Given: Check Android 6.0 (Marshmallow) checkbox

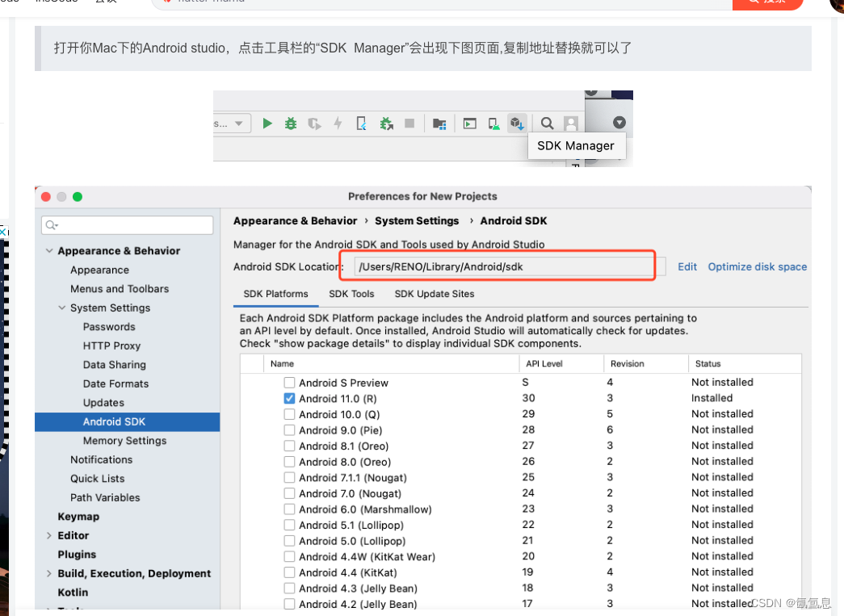Looking at the screenshot, I should (290, 509).
